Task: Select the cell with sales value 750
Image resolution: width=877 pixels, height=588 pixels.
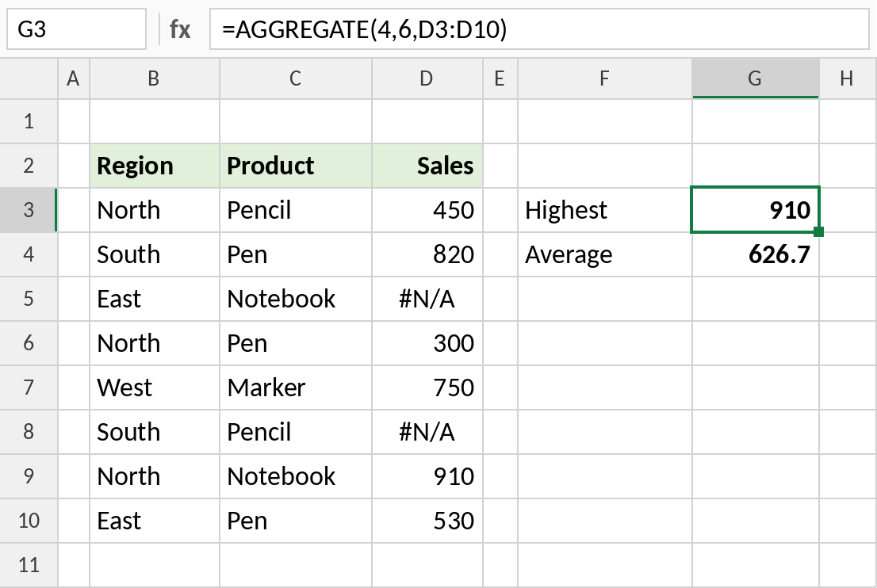Action: click(427, 388)
